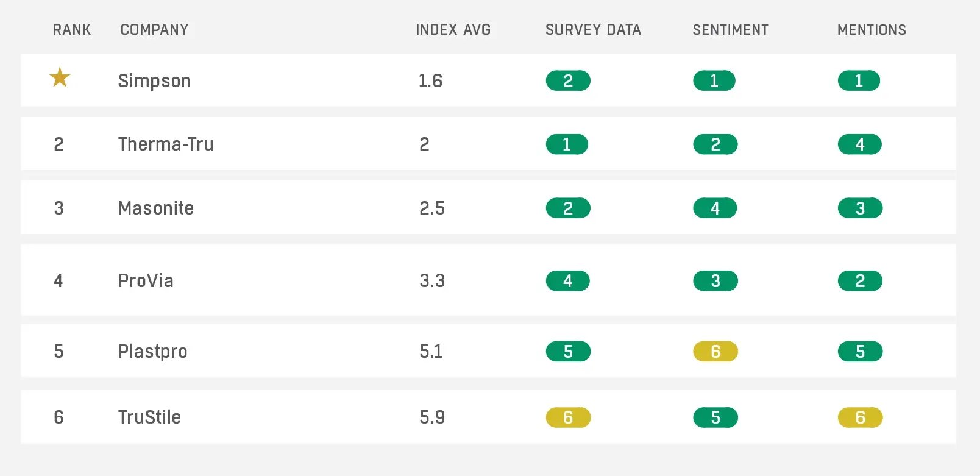The width and height of the screenshot is (980, 476).
Task: Click TruStile's yellow Mentions badge
Action: [x=860, y=417]
